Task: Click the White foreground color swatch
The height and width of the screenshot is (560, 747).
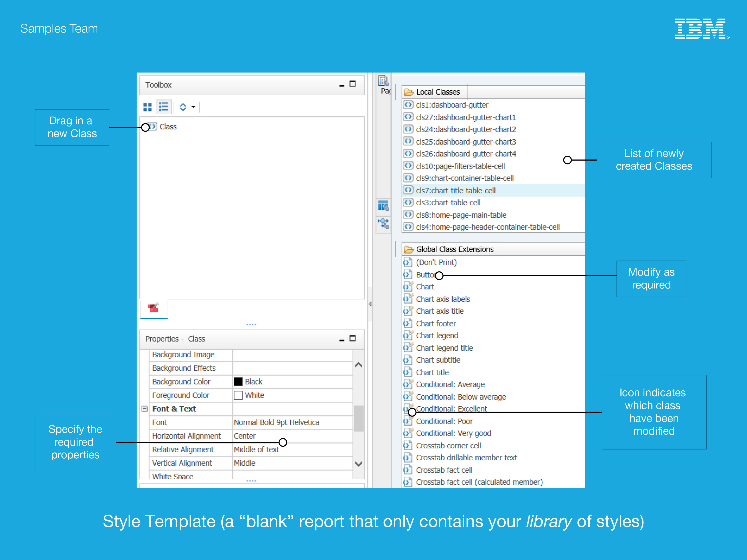Action: pos(238,395)
